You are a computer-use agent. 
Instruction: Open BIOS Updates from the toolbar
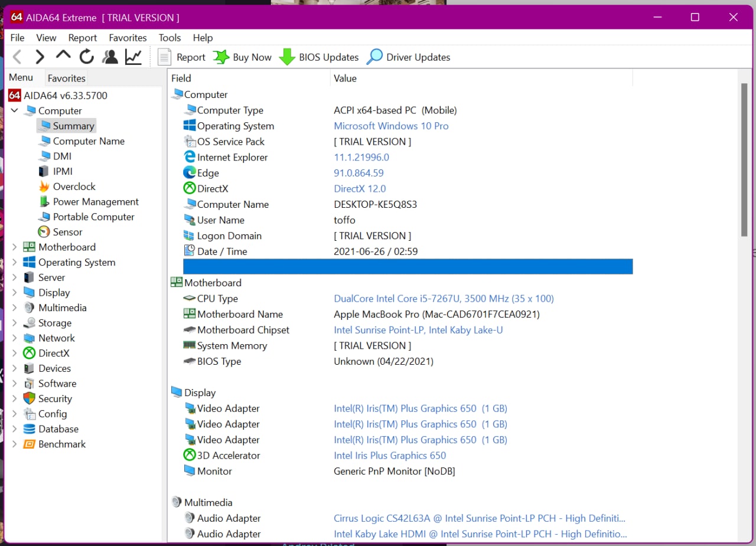(x=319, y=57)
